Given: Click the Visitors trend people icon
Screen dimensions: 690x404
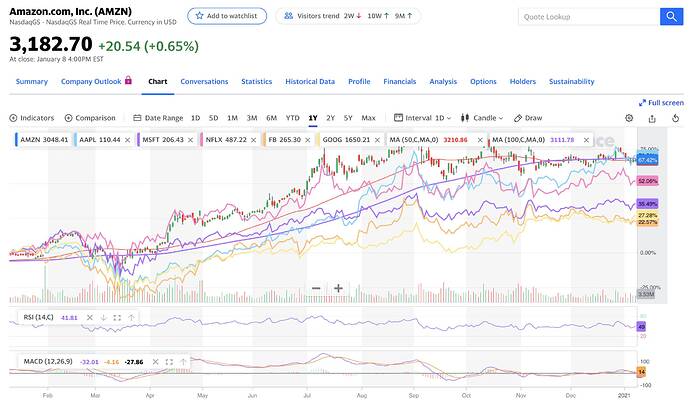Looking at the screenshot, I should tap(288, 16).
